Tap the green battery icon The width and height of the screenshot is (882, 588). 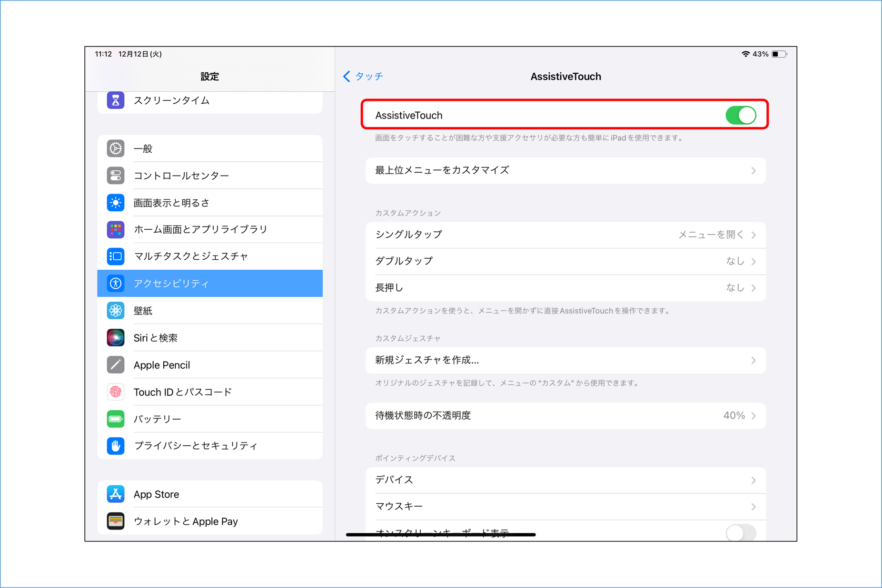coord(116,419)
